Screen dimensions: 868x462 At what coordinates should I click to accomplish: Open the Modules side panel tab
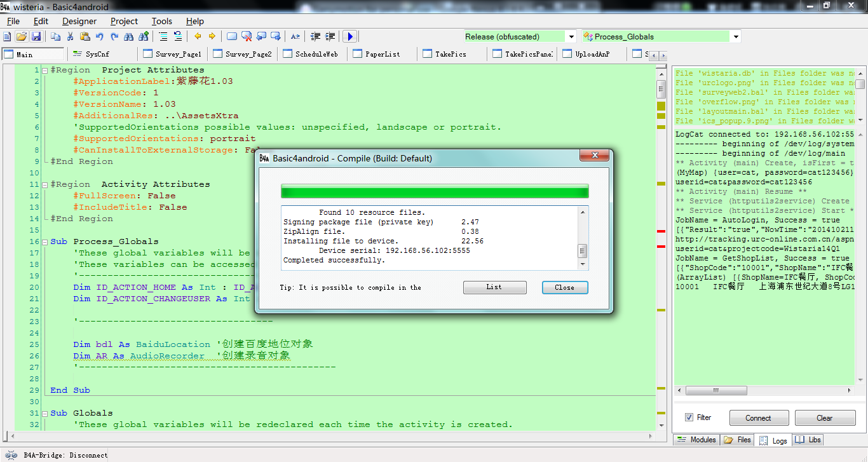696,440
